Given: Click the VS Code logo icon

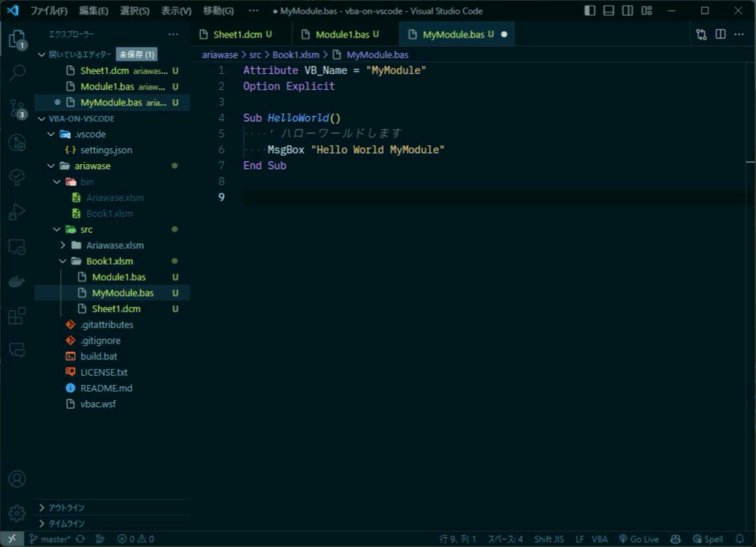Looking at the screenshot, I should click(x=13, y=10).
